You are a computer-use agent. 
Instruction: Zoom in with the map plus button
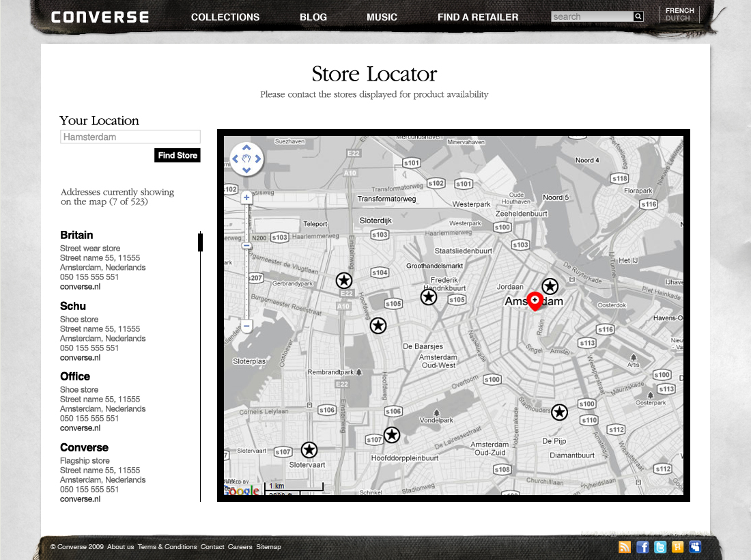pyautogui.click(x=246, y=197)
